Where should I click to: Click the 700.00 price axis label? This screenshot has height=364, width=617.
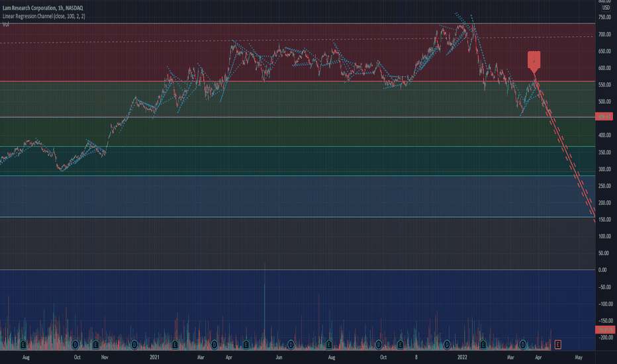[604, 34]
